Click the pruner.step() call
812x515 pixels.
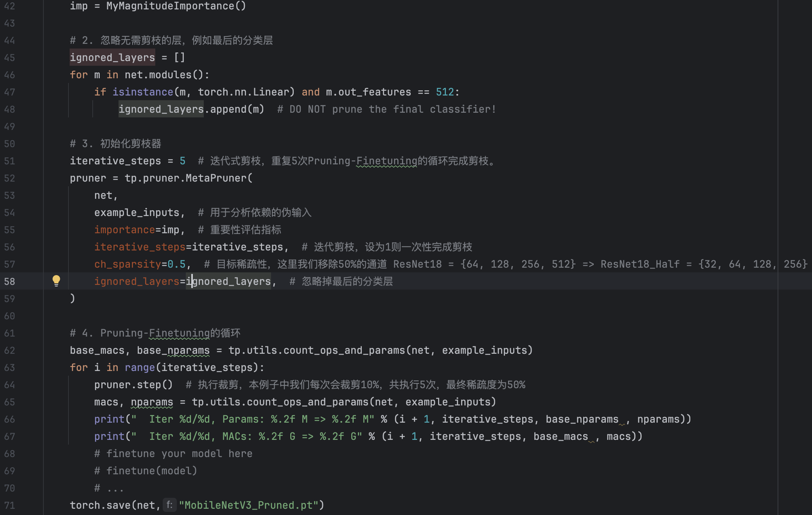[133, 385]
